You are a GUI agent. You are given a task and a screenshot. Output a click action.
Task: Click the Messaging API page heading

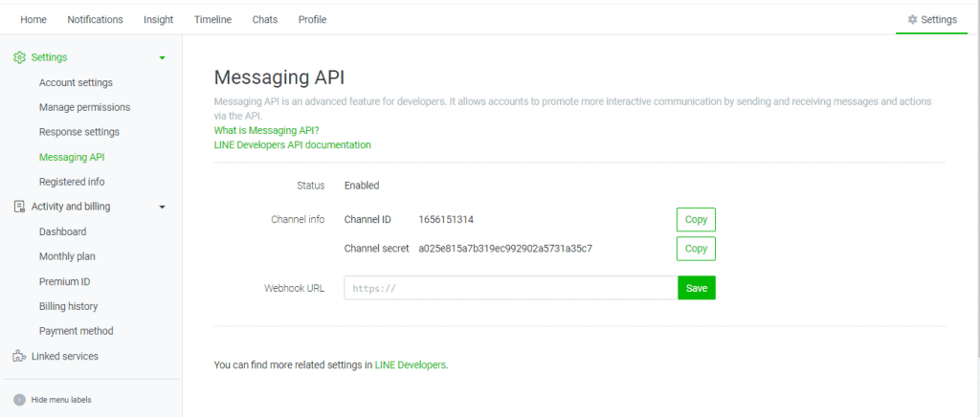click(x=279, y=78)
